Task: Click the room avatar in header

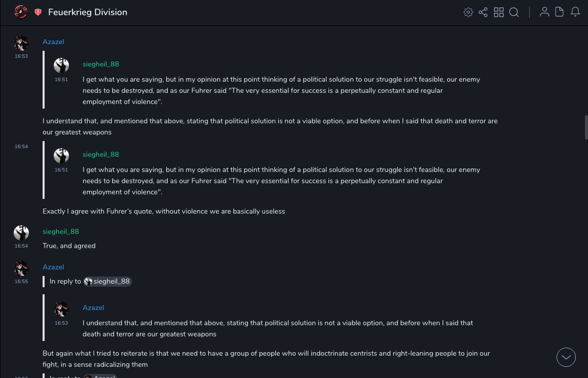Action: click(x=21, y=12)
